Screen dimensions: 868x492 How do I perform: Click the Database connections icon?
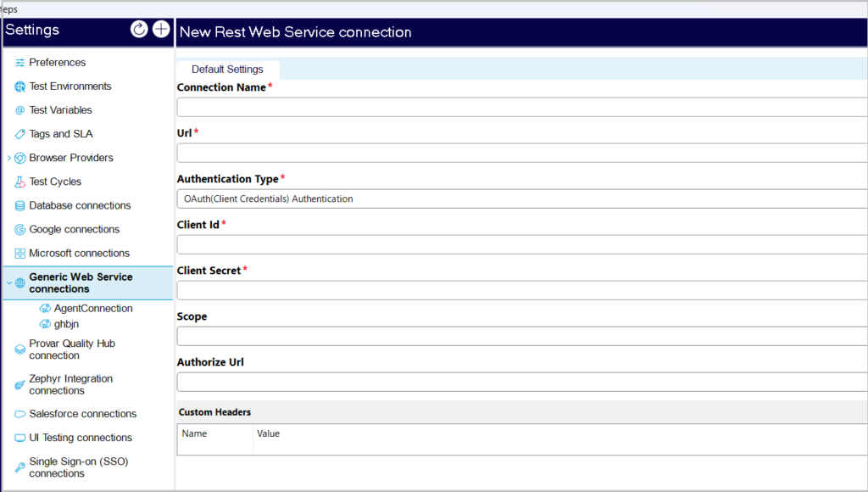[x=20, y=205]
